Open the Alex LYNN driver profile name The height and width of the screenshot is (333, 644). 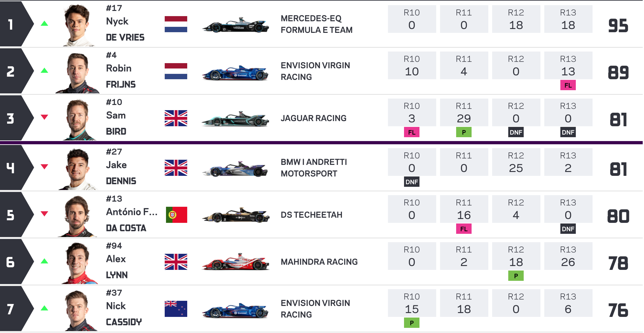117,267
